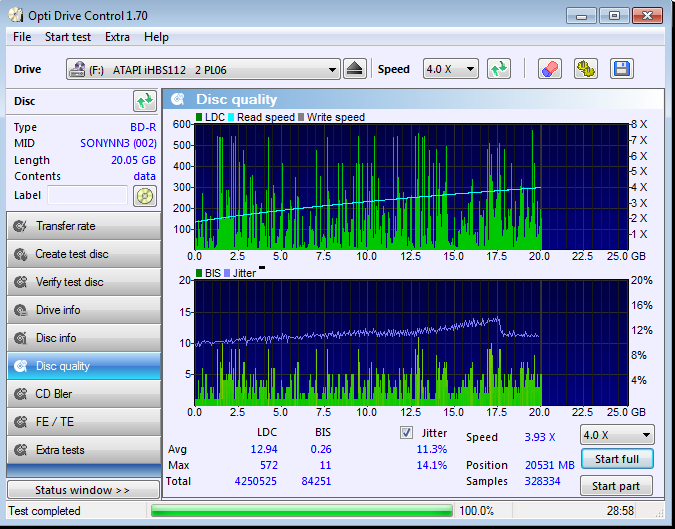Click the cyan Read speed legend swatch
The height and width of the screenshot is (529, 675).
click(231, 117)
